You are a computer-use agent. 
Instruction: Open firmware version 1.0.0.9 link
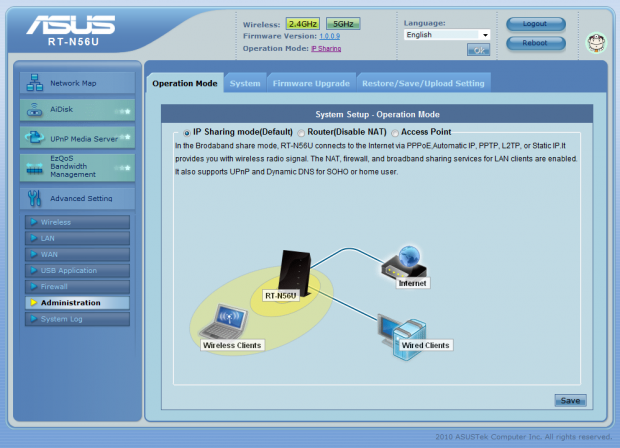point(329,36)
